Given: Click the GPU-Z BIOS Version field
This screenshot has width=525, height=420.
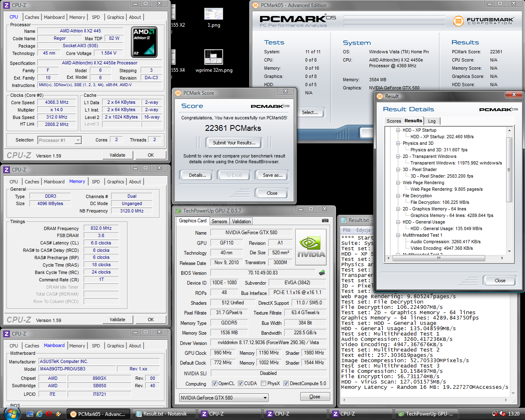Looking at the screenshot, I should (x=262, y=273).
